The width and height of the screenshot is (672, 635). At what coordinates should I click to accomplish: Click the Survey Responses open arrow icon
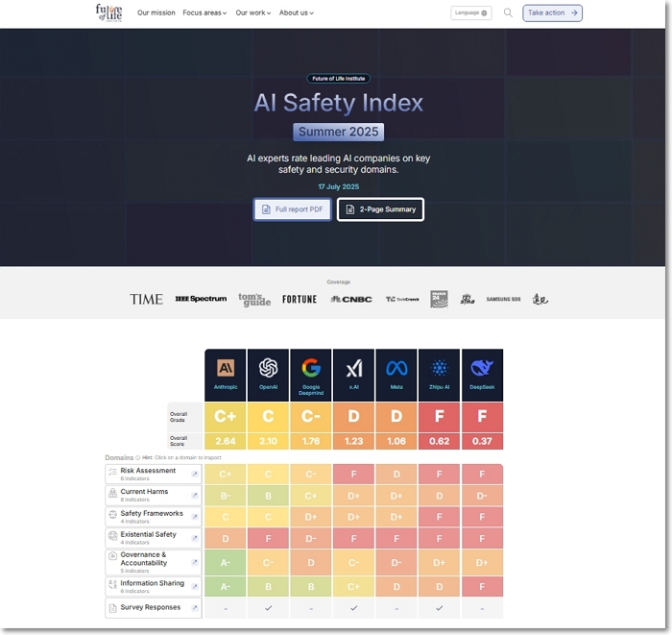coord(195,607)
